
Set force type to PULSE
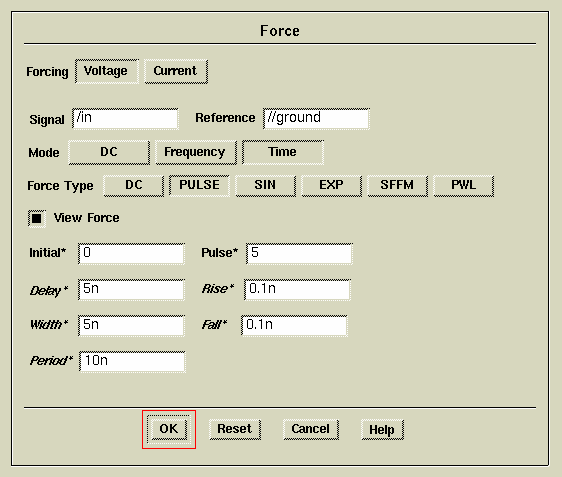point(199,186)
